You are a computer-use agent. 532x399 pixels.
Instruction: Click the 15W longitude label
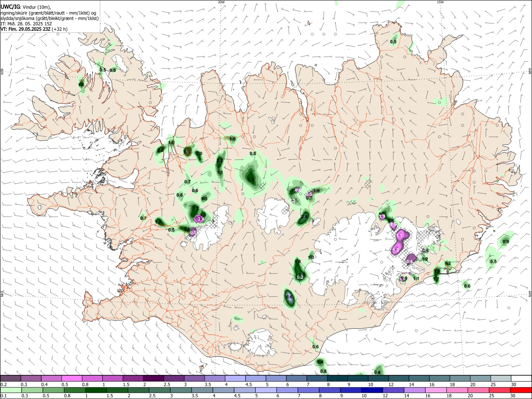[440, 2]
